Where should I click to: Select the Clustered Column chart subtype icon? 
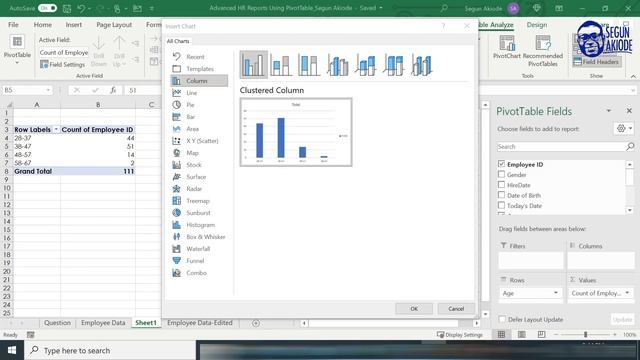click(253, 64)
